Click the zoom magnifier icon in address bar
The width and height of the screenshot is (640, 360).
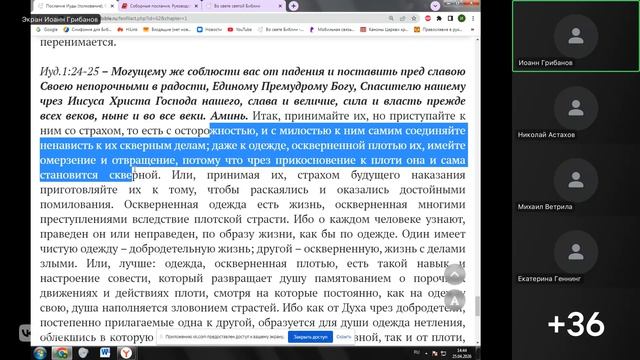(x=391, y=18)
